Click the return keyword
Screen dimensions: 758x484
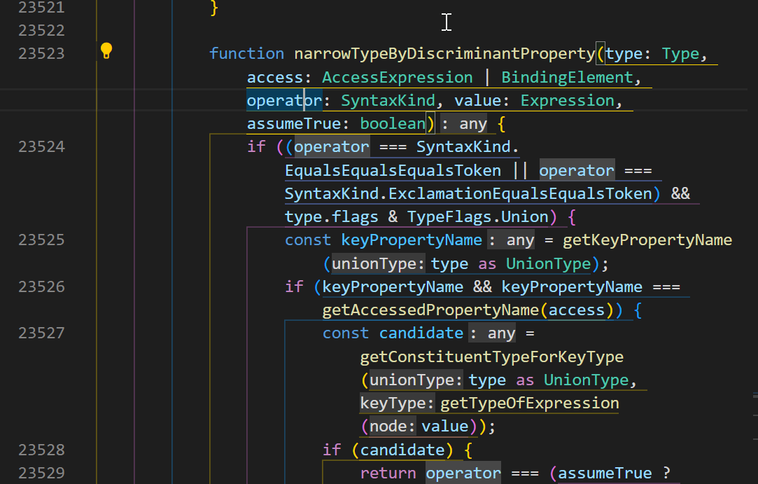pos(387,473)
